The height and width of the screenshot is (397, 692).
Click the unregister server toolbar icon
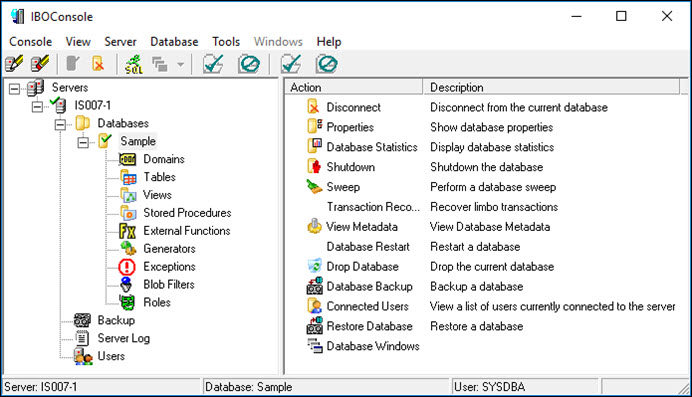pyautogui.click(x=40, y=64)
